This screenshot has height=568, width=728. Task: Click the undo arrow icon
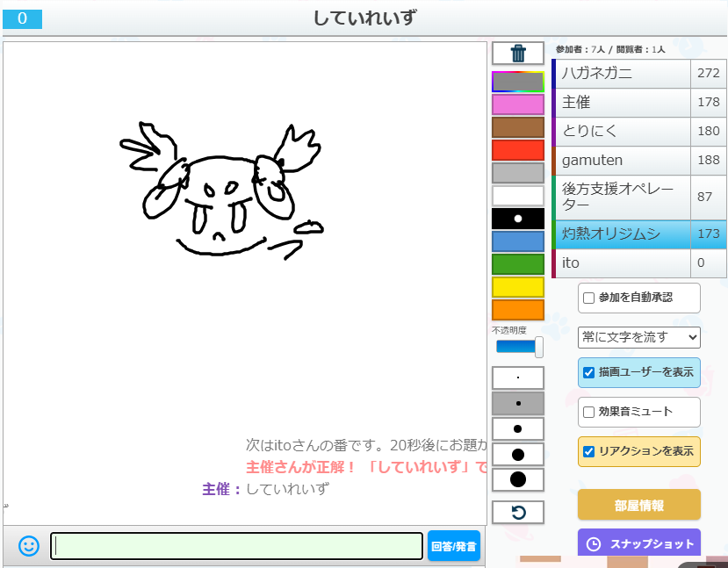(518, 512)
